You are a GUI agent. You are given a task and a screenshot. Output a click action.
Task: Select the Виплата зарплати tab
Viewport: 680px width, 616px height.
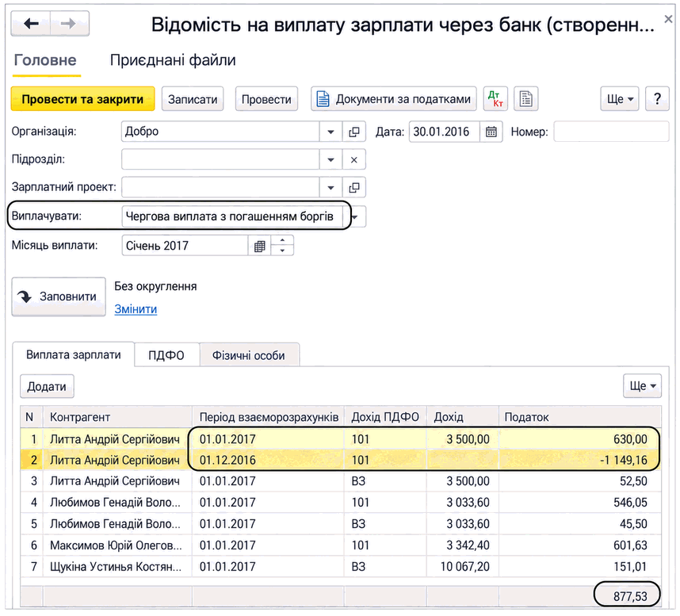pos(73,355)
